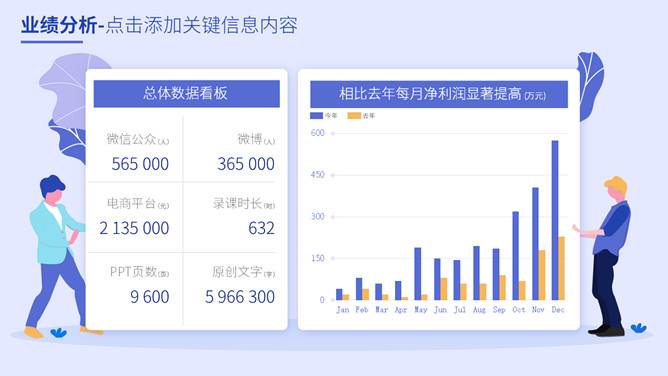
Task: Click the blue December bar
Action: tap(555, 220)
